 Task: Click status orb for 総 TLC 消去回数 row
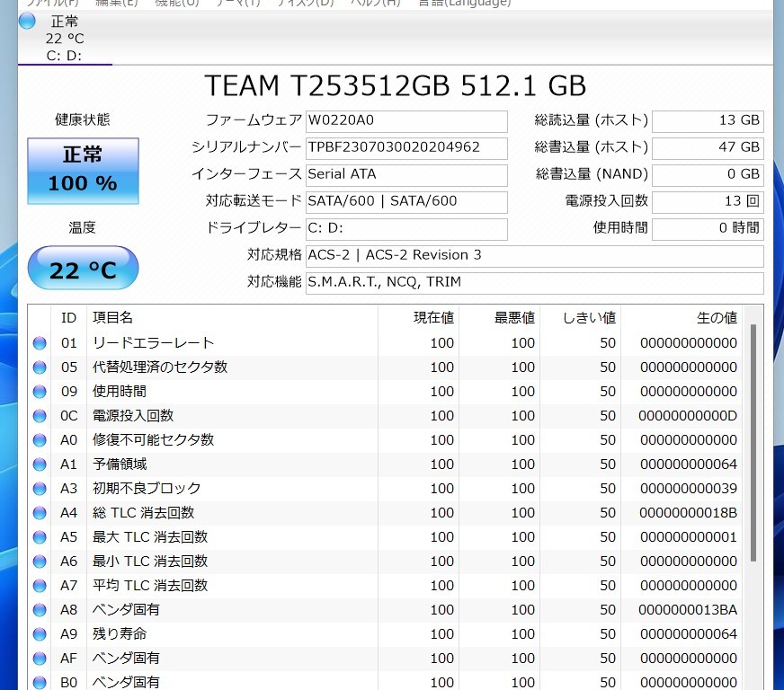pyautogui.click(x=40, y=513)
